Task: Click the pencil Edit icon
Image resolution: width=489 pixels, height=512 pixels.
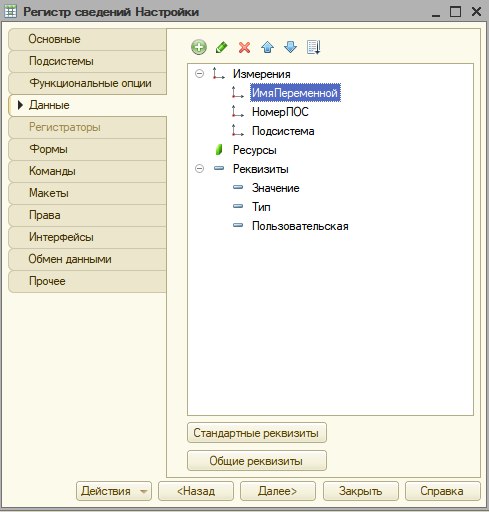Action: (x=222, y=47)
